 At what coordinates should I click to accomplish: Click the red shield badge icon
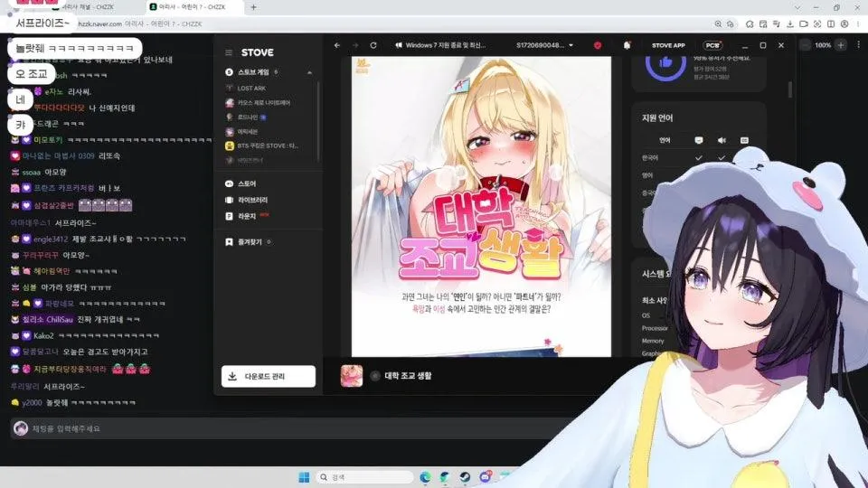598,45
